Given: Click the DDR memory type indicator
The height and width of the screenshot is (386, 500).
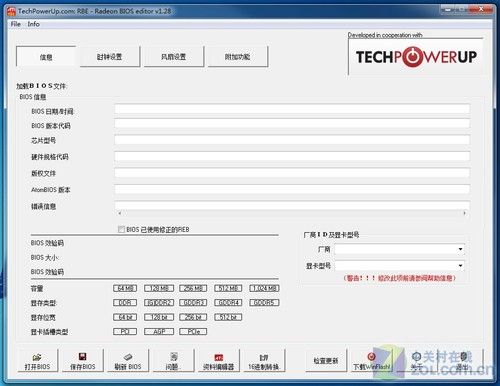Looking at the screenshot, I should click(x=125, y=303).
